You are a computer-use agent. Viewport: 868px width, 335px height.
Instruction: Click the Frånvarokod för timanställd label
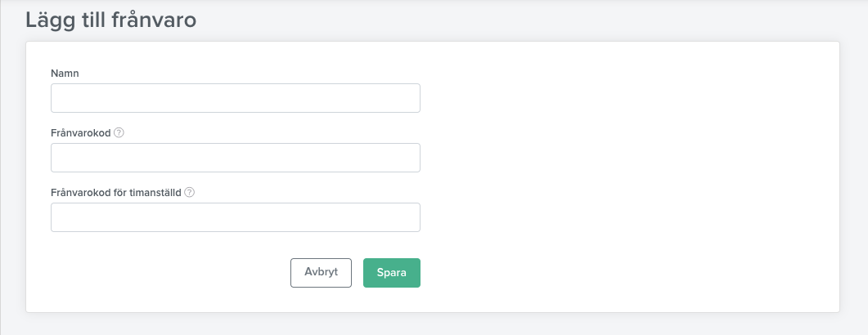pyautogui.click(x=116, y=193)
